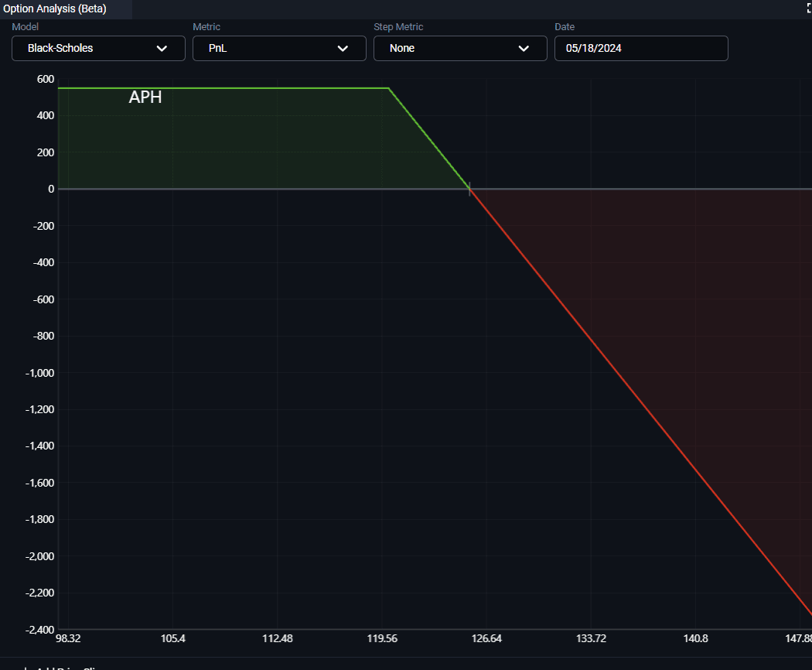Click the -1,000 value on the vertical axis
Image resolution: width=812 pixels, height=670 pixels.
tap(40, 373)
